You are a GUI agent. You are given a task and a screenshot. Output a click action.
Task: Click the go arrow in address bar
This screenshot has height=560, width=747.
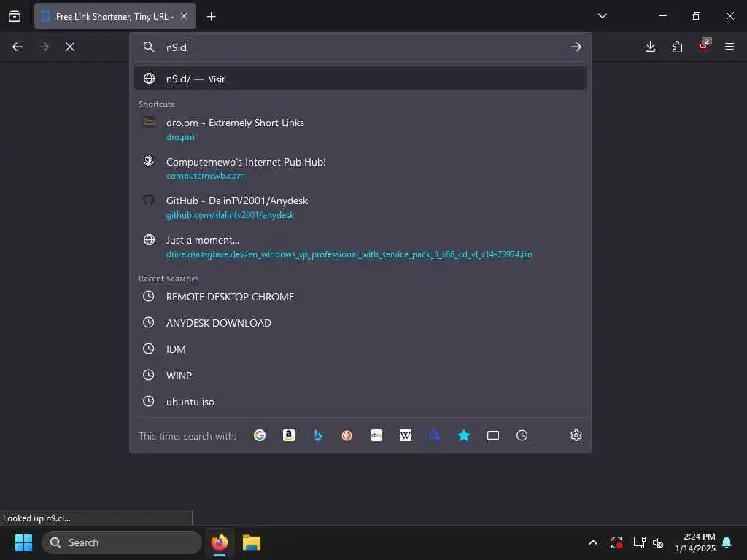[576, 47]
